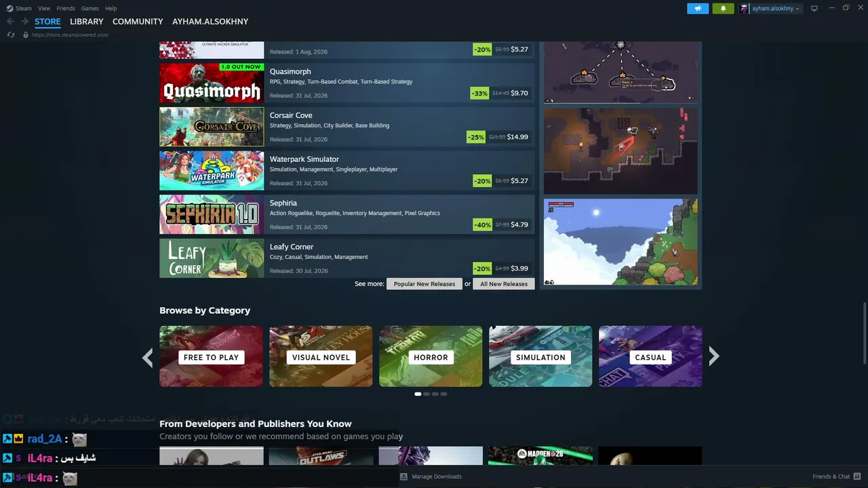Screen dimensions: 868x488
Task: Open the Leafy Corner capsule image
Action: (212, 258)
